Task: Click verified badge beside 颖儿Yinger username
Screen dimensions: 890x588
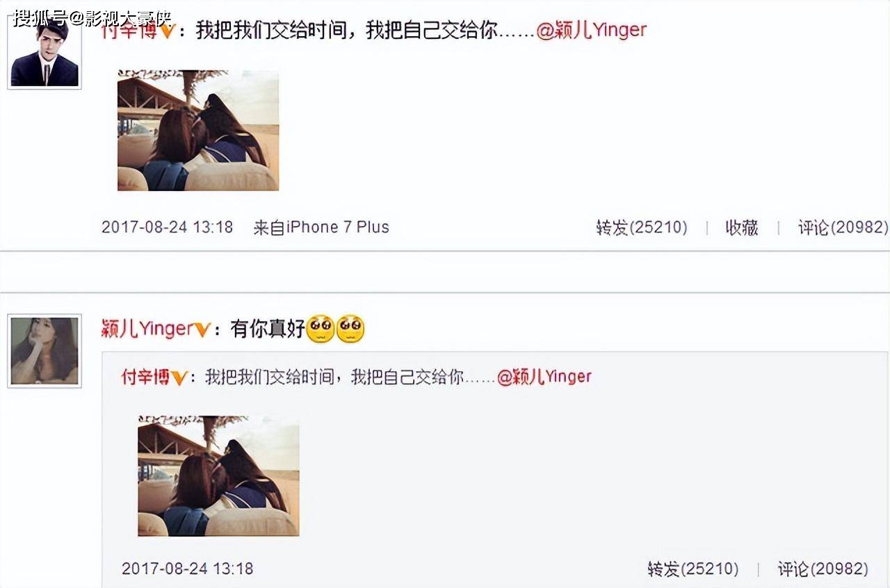Action: click(x=201, y=329)
